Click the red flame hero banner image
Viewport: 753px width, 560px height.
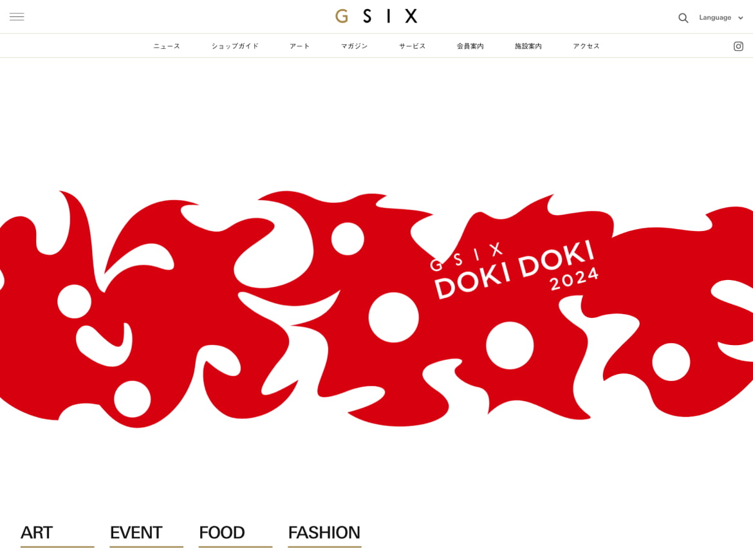[376, 308]
